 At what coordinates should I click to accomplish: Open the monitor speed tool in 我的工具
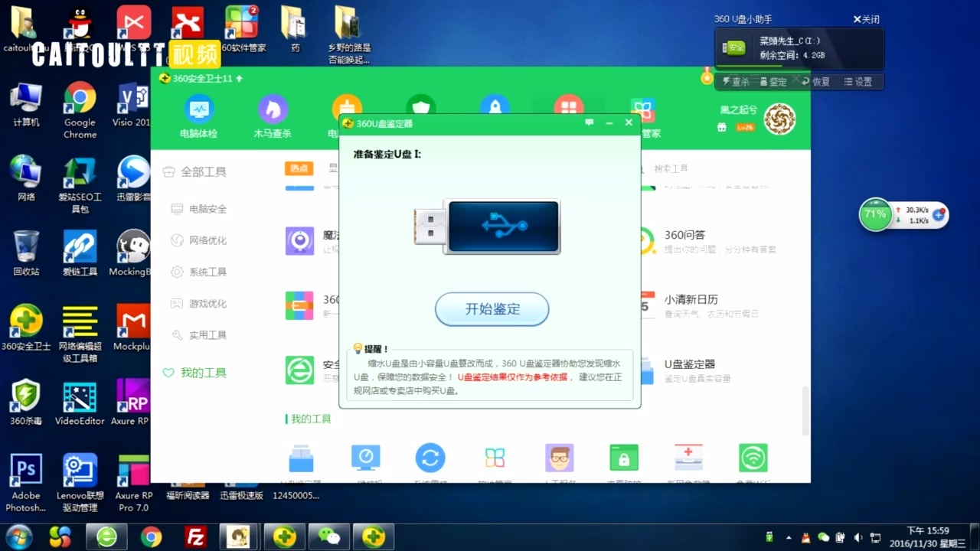365,458
